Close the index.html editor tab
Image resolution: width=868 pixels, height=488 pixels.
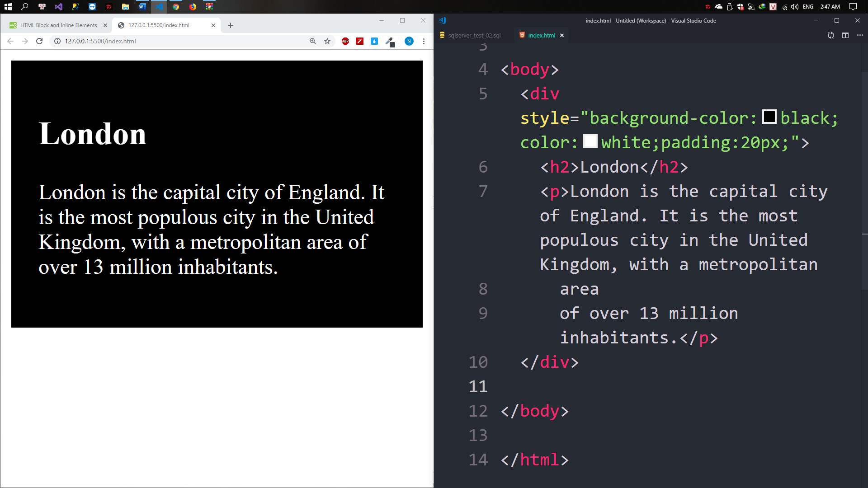(x=562, y=35)
